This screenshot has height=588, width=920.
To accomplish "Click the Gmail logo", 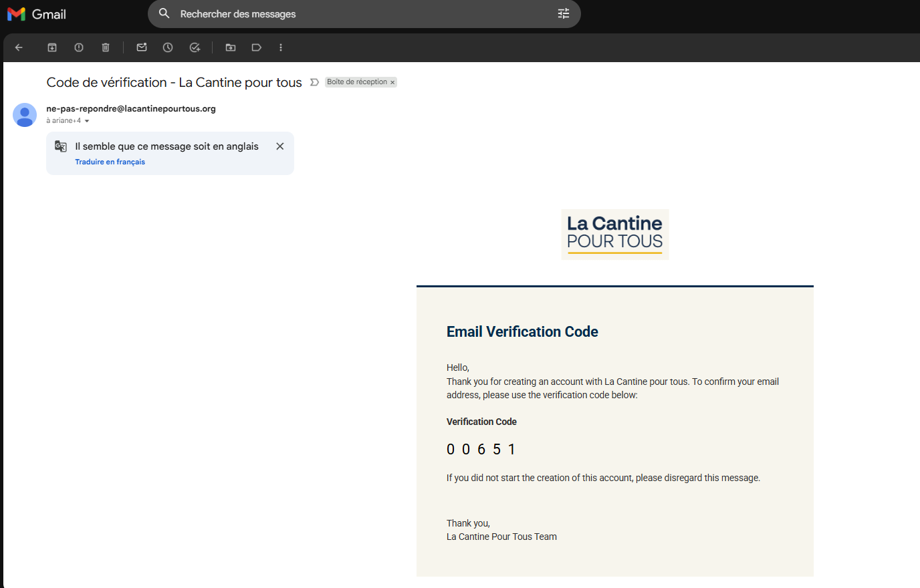I will point(36,14).
